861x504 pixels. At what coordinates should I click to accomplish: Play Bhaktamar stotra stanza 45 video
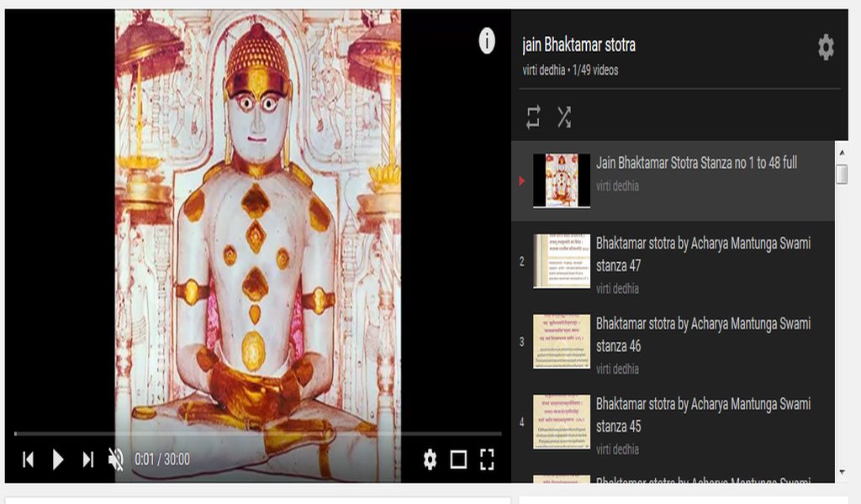point(703,415)
